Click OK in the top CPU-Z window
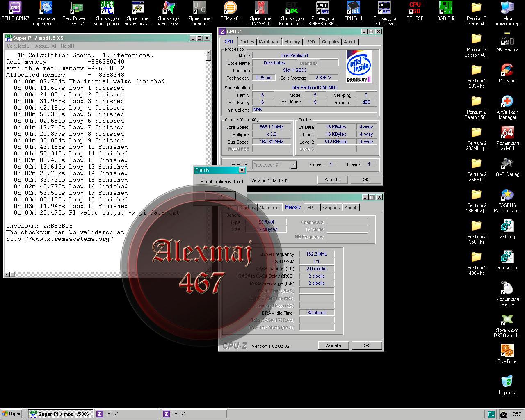 [x=365, y=180]
